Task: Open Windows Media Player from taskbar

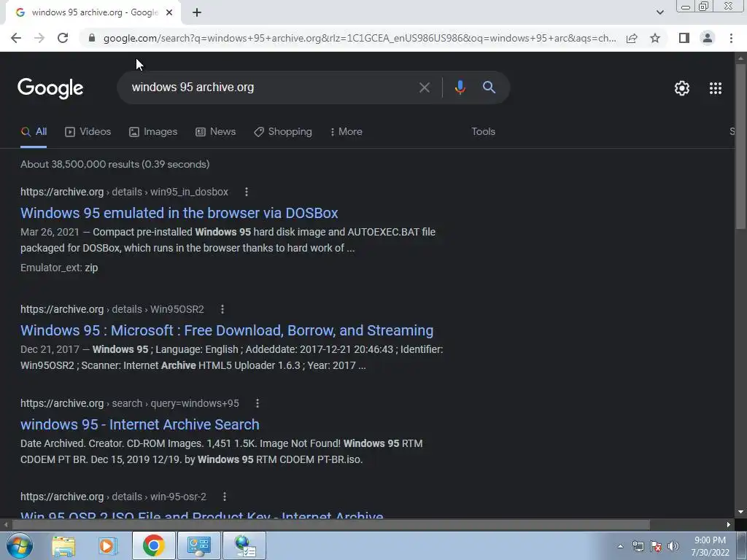Action: (x=108, y=545)
